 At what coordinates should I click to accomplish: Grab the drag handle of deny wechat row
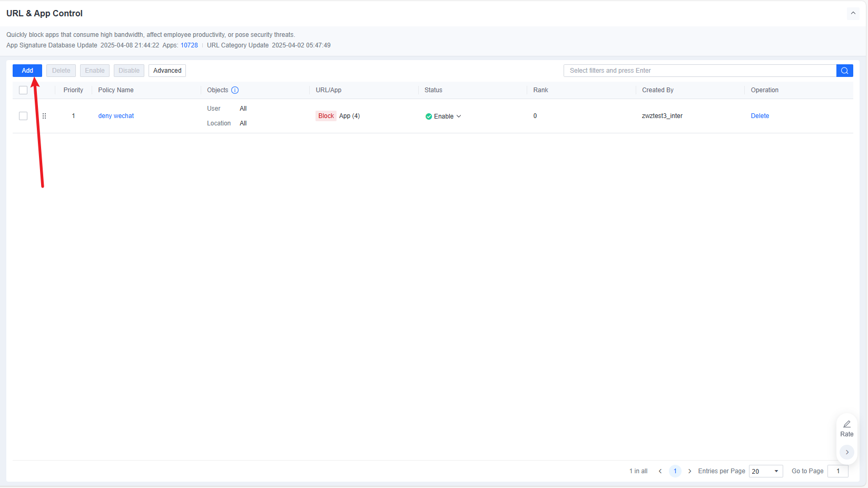pyautogui.click(x=44, y=116)
